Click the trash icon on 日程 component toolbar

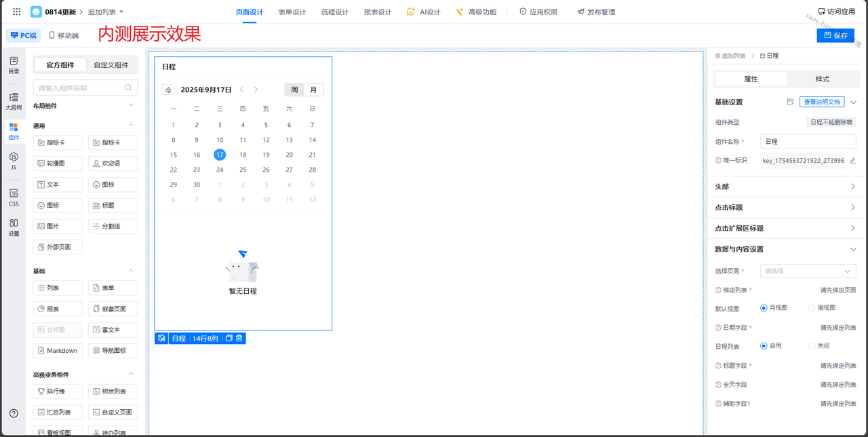(x=239, y=338)
